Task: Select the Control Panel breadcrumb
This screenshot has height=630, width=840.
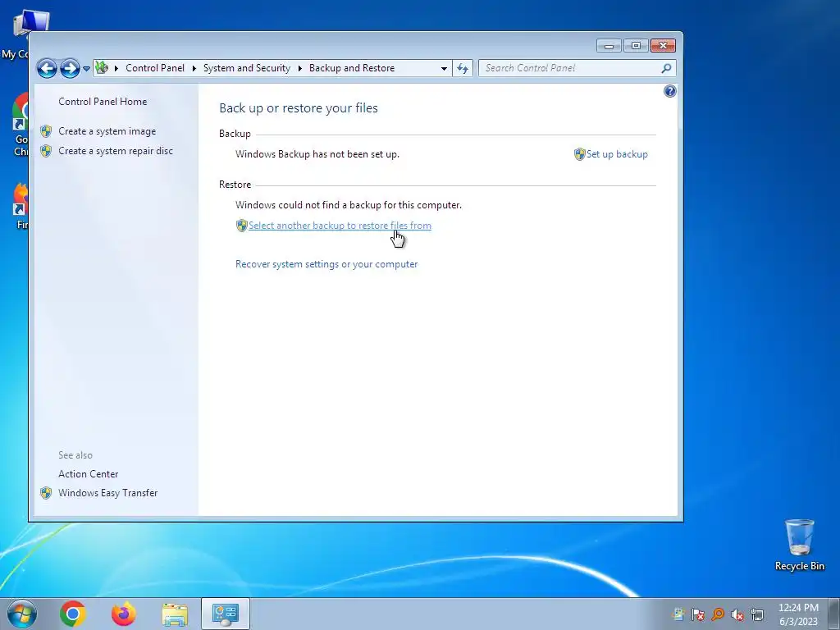Action: pos(155,68)
